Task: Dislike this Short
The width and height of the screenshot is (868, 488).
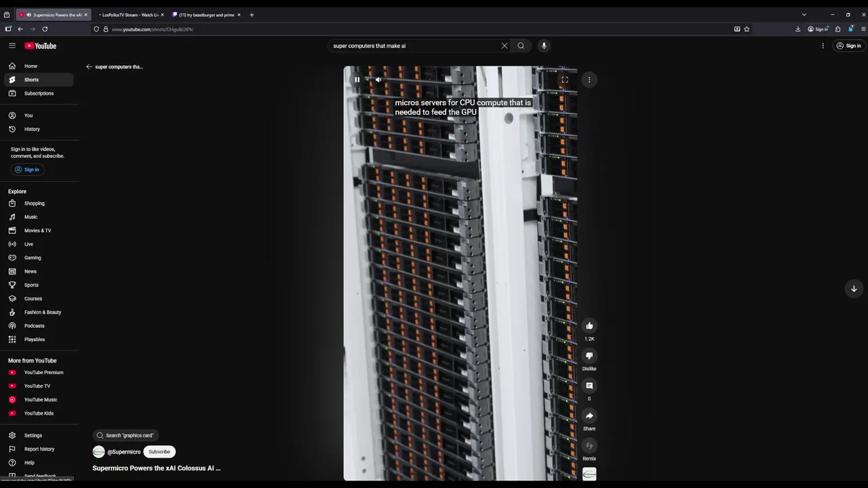Action: 589,355
